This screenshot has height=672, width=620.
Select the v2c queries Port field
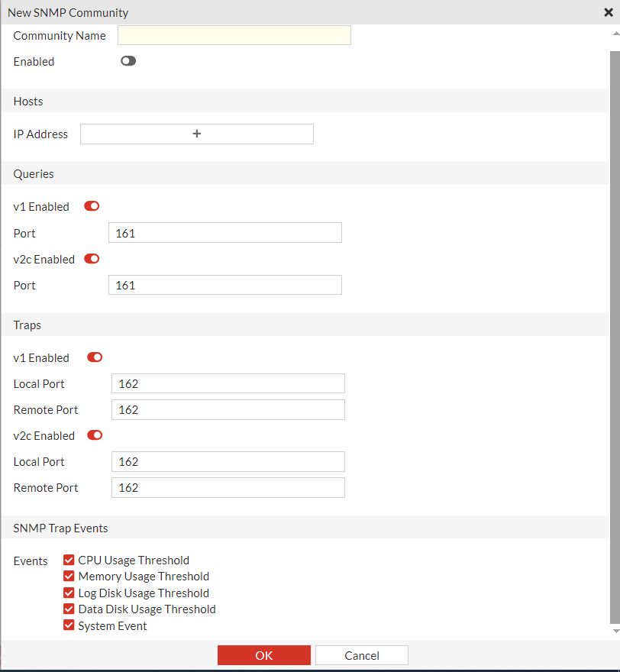pyautogui.click(x=224, y=284)
